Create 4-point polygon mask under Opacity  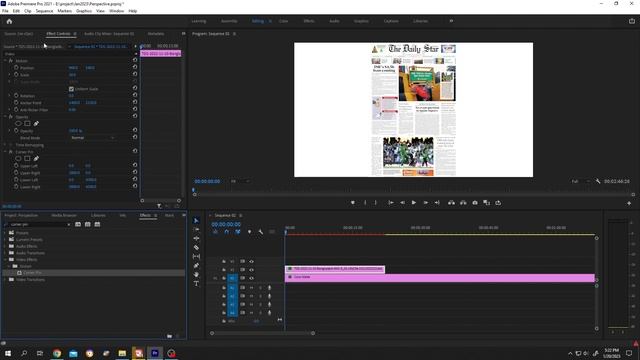click(x=27, y=123)
